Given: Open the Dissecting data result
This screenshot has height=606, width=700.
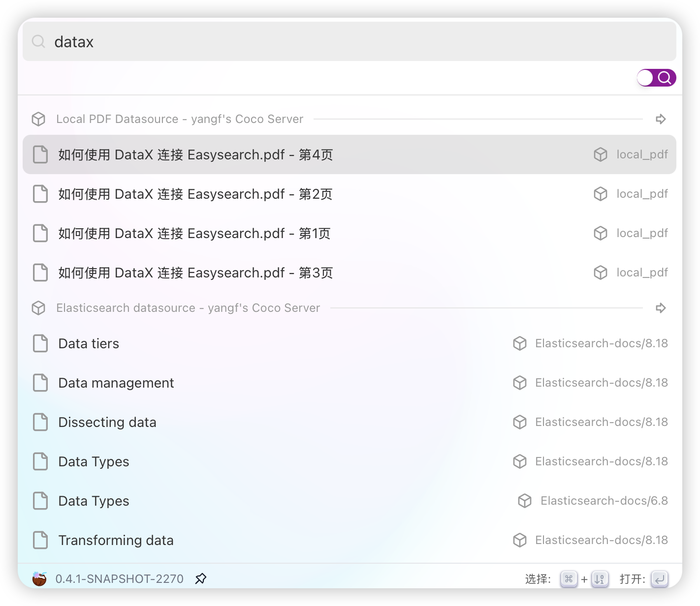Looking at the screenshot, I should 350,422.
